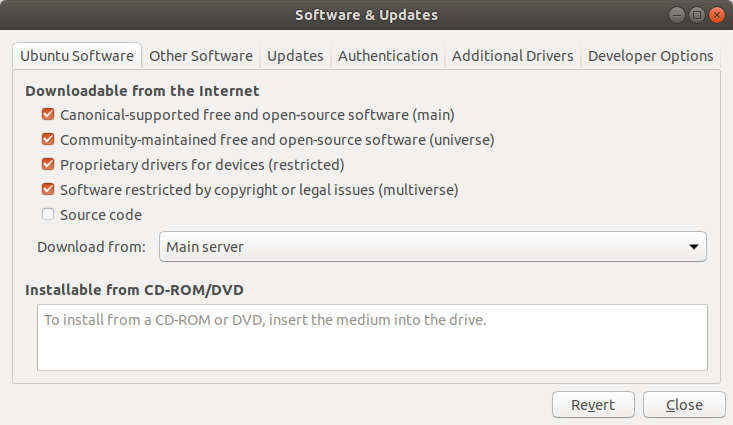Click inside the CD-ROM/DVD media list box

click(x=372, y=338)
